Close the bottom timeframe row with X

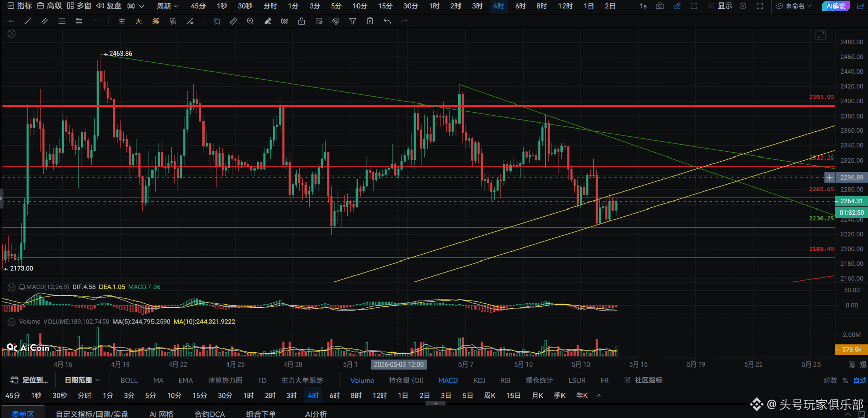(x=599, y=396)
